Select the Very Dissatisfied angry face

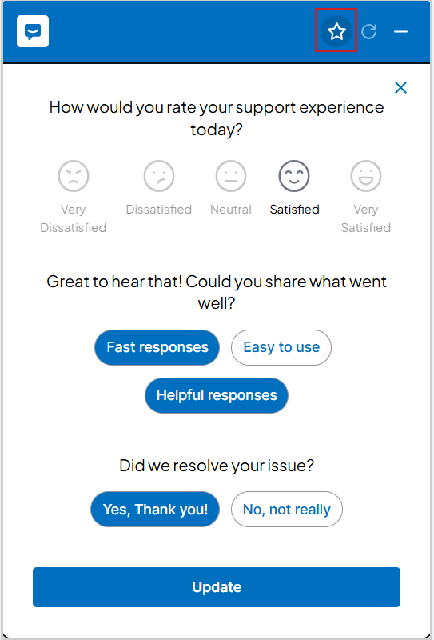point(73,176)
